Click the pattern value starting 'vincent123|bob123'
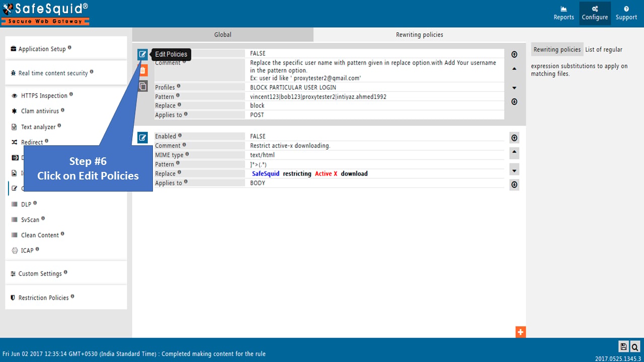This screenshot has width=644, height=362. point(318,97)
